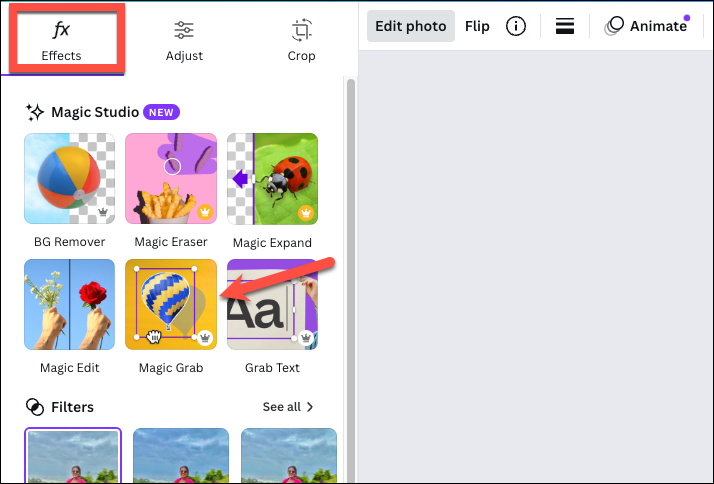Select the Magic Edit tool thumbnail
714x484 pixels.
coord(70,304)
